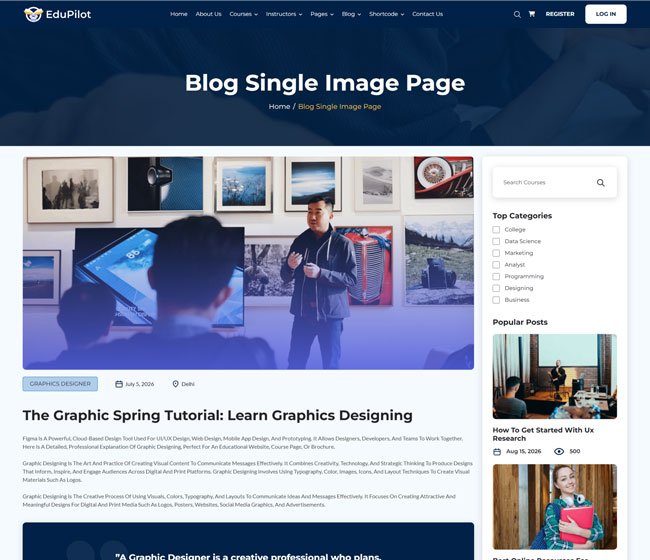Viewport: 650px width, 560px height.
Task: Click the GRAPHICS DESIGNER tag
Action: [60, 384]
